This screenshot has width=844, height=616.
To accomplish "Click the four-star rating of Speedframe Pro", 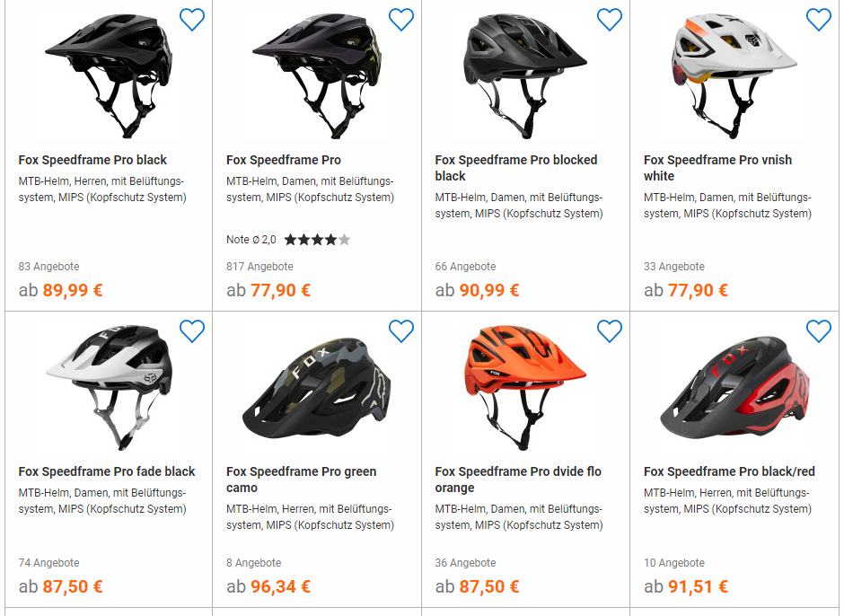I will (x=317, y=240).
